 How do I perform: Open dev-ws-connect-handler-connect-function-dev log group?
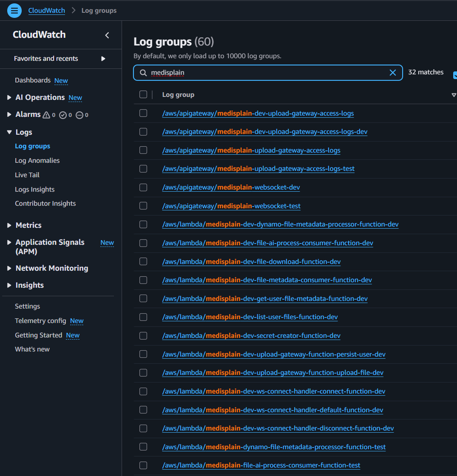274,391
